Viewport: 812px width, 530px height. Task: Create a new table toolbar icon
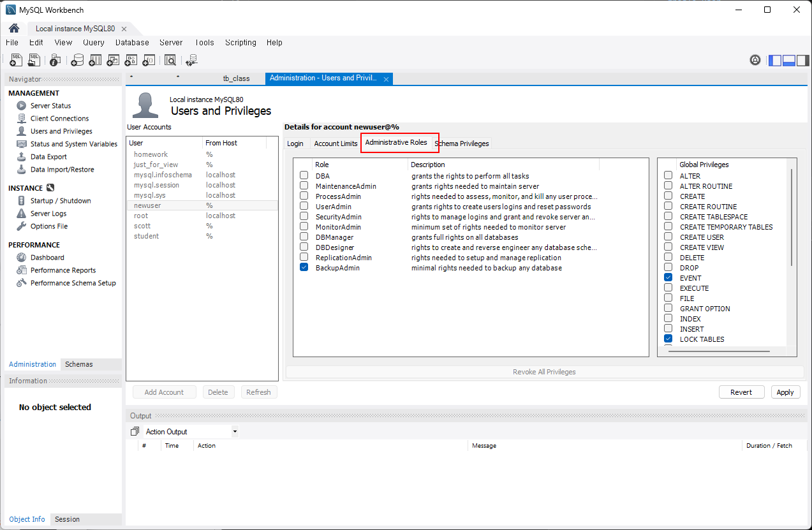tap(95, 60)
